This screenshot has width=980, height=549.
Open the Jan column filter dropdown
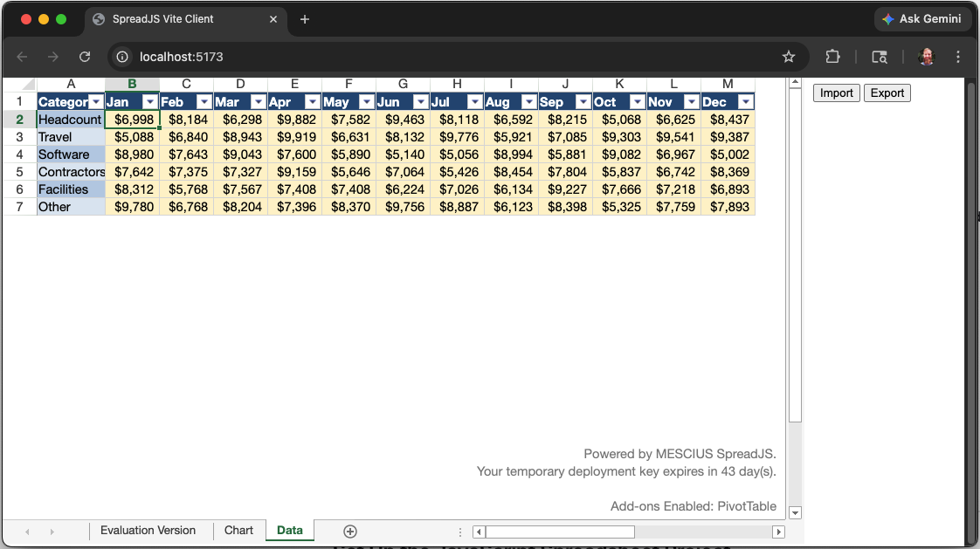149,102
